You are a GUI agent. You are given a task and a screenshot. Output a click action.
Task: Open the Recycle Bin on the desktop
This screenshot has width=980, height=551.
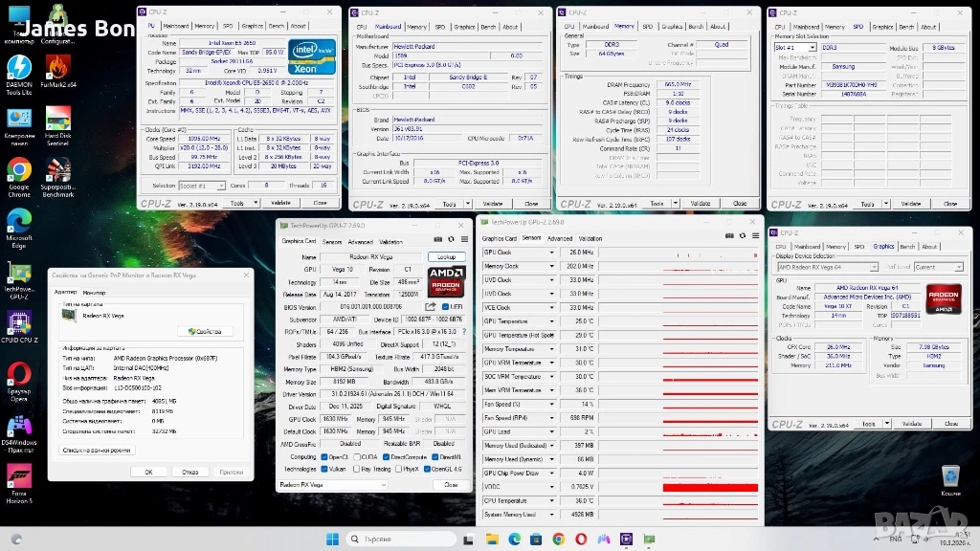[x=949, y=476]
